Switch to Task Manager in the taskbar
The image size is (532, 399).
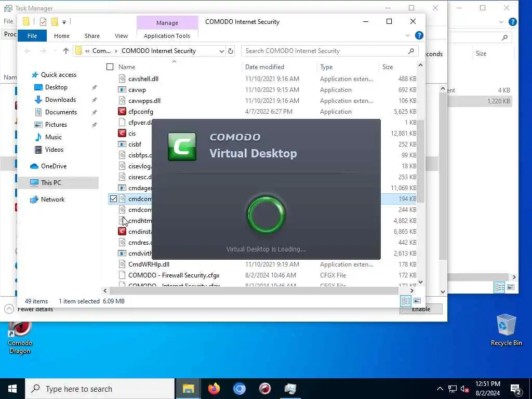coord(290,389)
